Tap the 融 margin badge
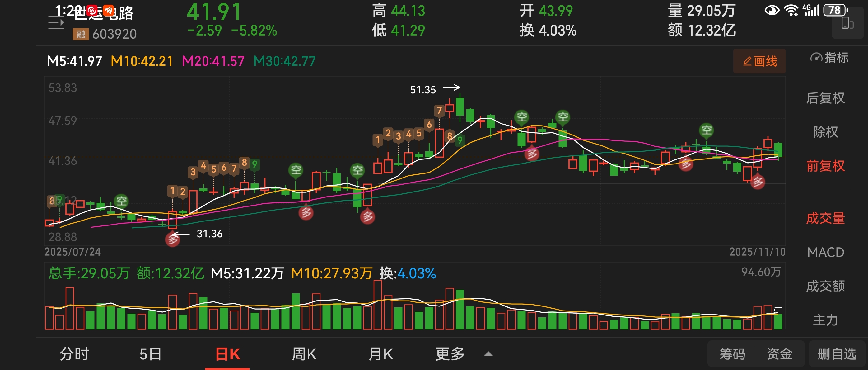 click(x=81, y=34)
